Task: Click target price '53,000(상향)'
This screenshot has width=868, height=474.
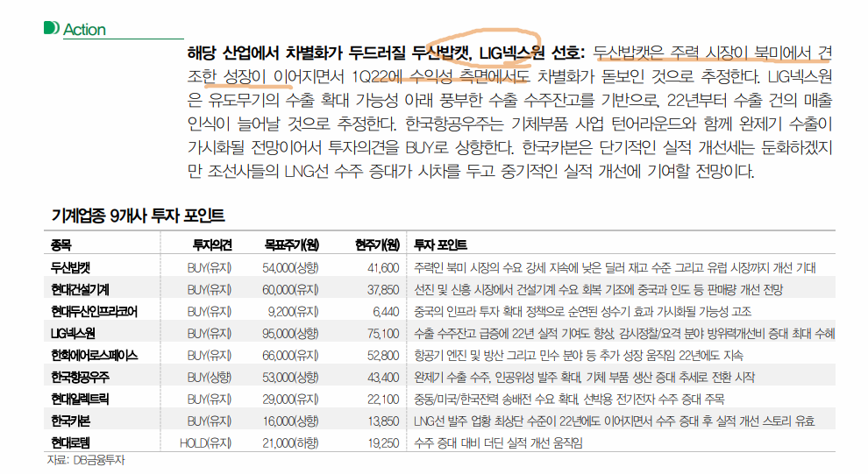Action: click(x=290, y=378)
